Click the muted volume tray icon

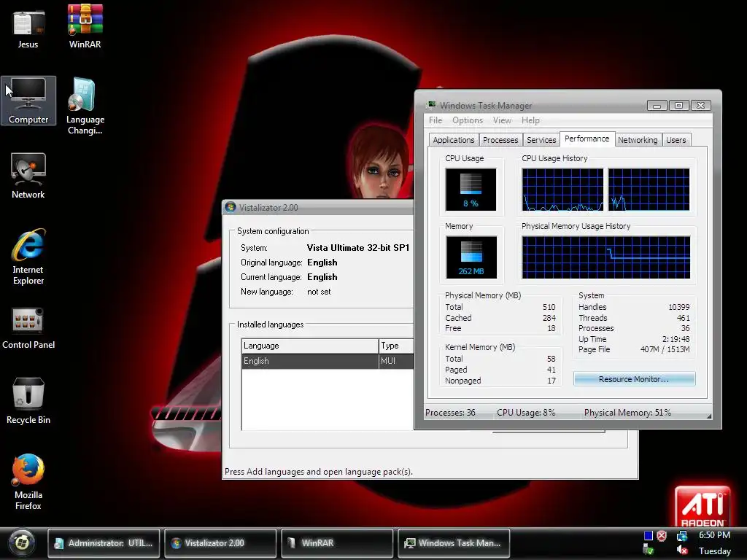(x=682, y=551)
